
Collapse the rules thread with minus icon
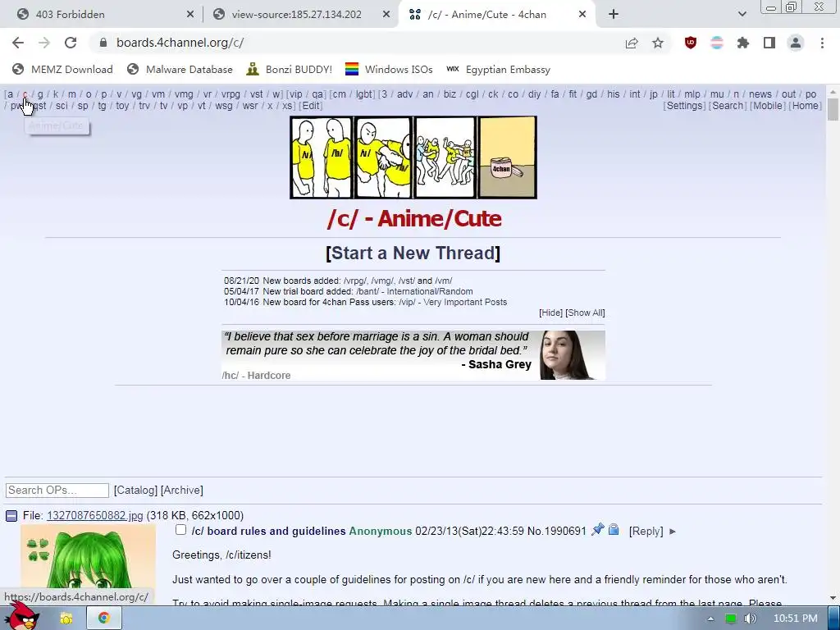(11, 516)
